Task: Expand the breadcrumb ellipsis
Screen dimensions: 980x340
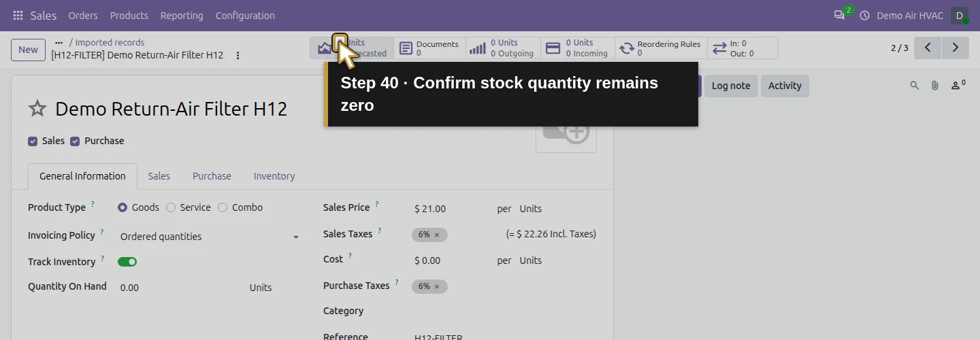Action: coord(59,42)
